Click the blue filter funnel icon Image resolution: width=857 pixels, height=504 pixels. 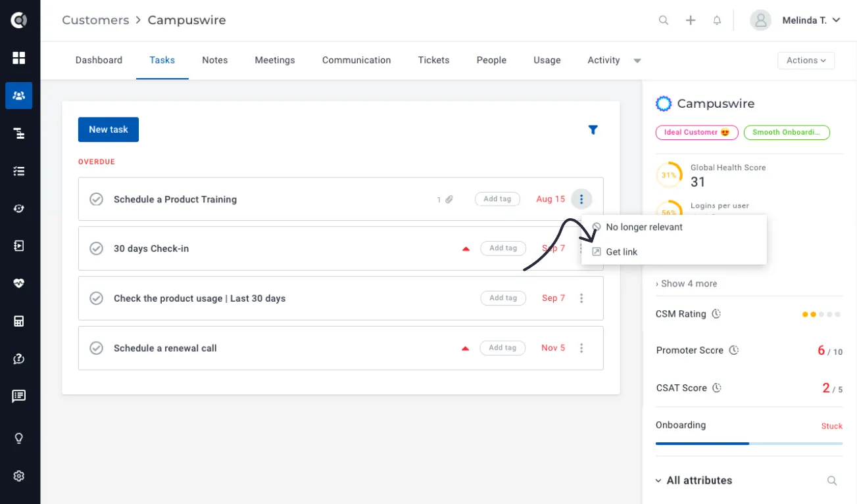593,130
